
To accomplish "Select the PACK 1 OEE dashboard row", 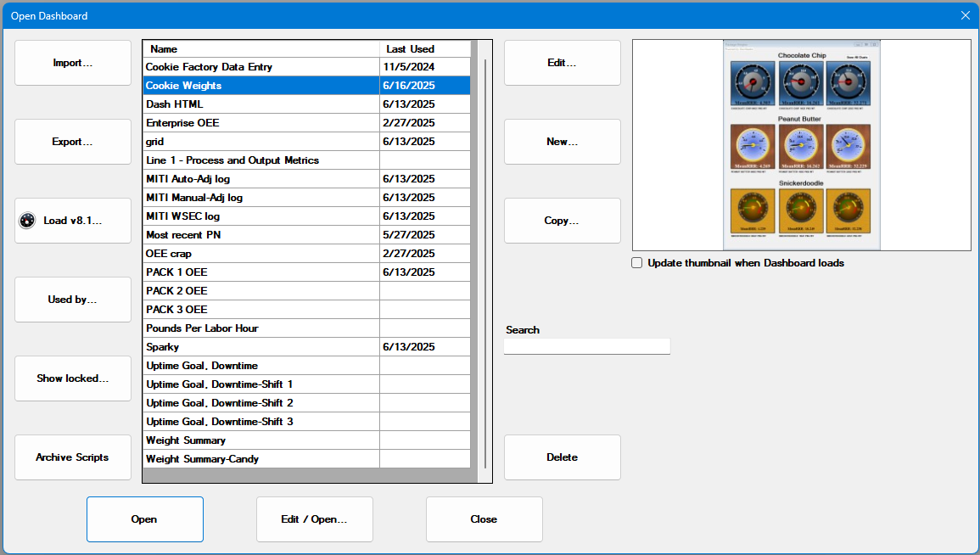I will [x=260, y=272].
